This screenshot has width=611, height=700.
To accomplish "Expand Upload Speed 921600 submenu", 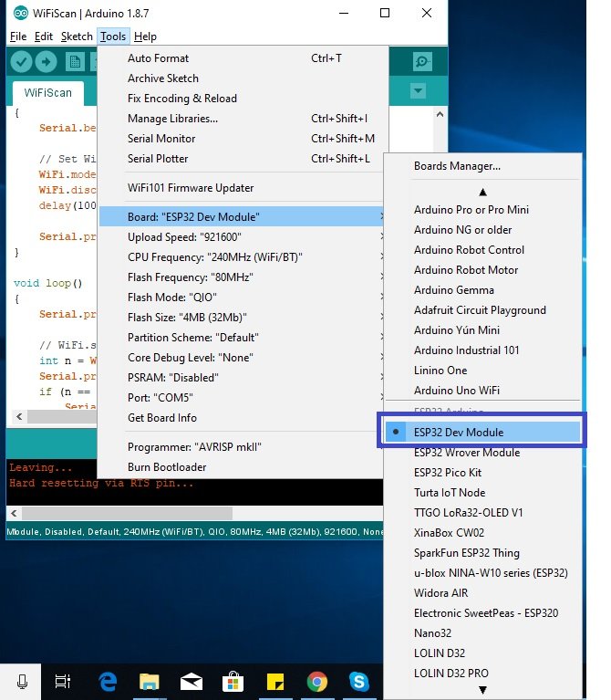I will (241, 237).
